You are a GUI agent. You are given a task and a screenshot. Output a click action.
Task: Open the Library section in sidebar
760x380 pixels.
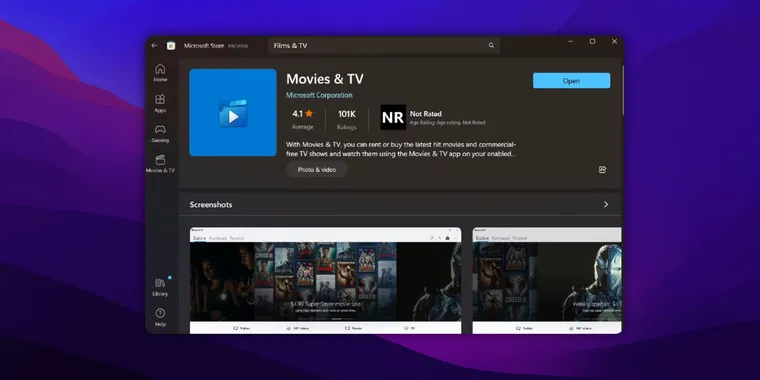[160, 287]
